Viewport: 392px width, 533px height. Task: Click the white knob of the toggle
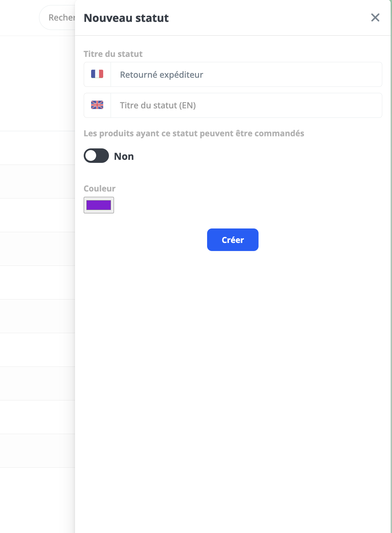(91, 156)
